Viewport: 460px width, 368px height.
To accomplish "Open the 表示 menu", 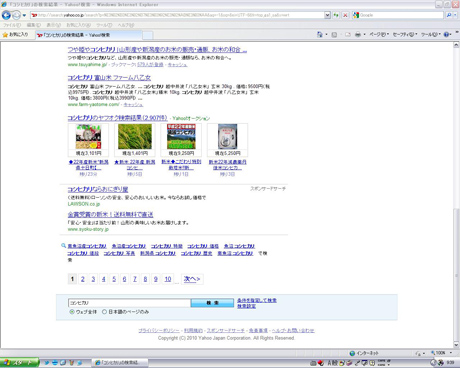I will point(53,25).
